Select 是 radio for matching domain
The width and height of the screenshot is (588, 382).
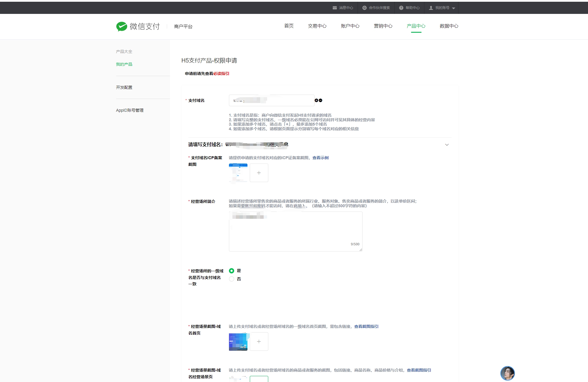(232, 271)
